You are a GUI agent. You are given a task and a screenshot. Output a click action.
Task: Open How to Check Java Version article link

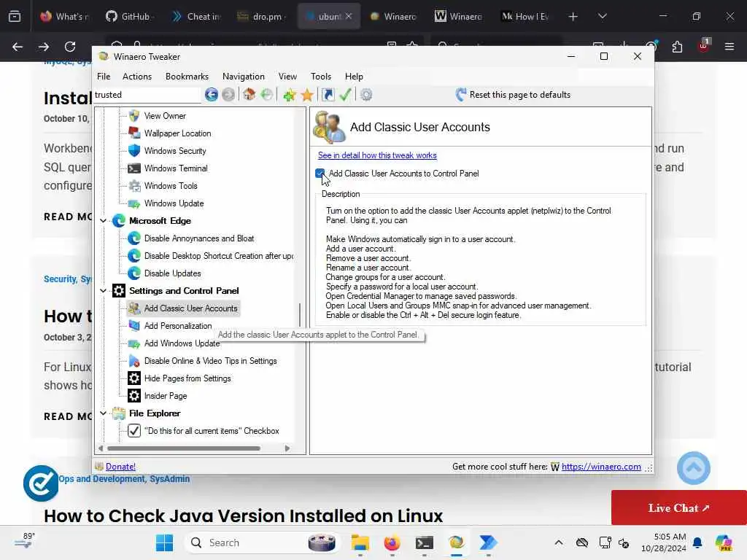pyautogui.click(x=243, y=516)
